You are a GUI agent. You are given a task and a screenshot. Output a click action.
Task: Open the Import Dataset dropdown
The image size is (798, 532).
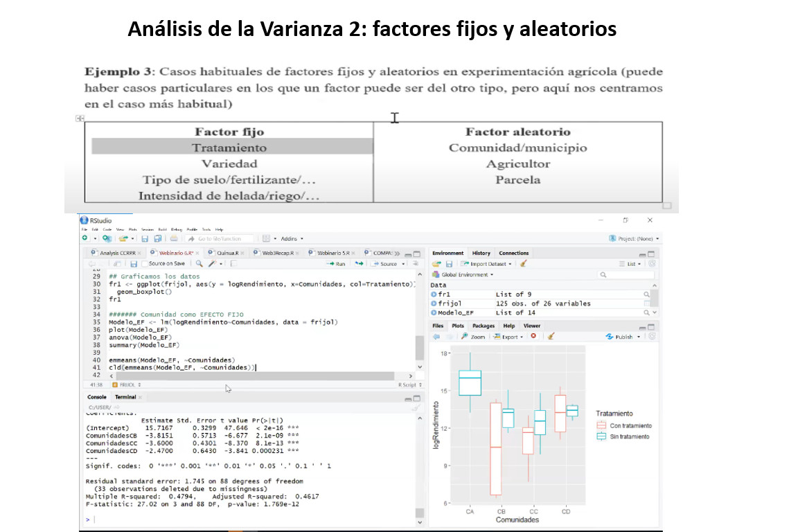(488, 264)
